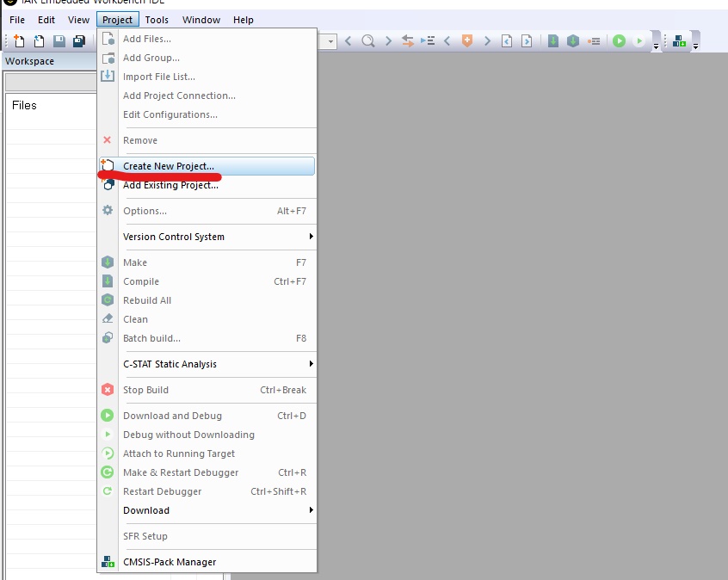Click the Toggle Breakpoint toolbar icon

[x=594, y=40]
